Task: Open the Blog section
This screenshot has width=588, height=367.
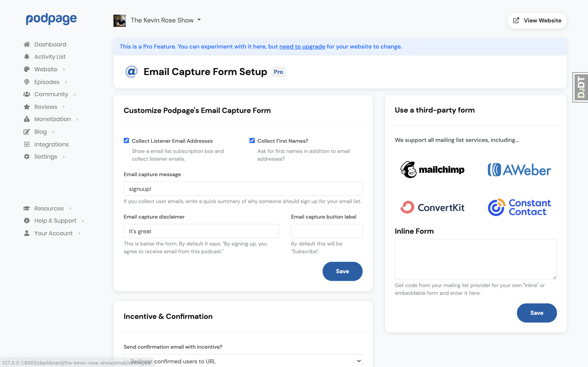Action: (40, 132)
